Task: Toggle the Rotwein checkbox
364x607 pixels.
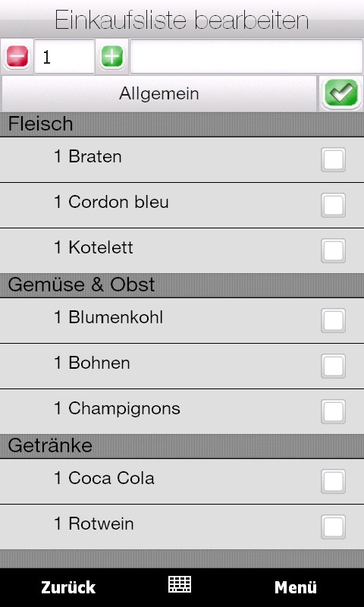Action: tap(333, 527)
